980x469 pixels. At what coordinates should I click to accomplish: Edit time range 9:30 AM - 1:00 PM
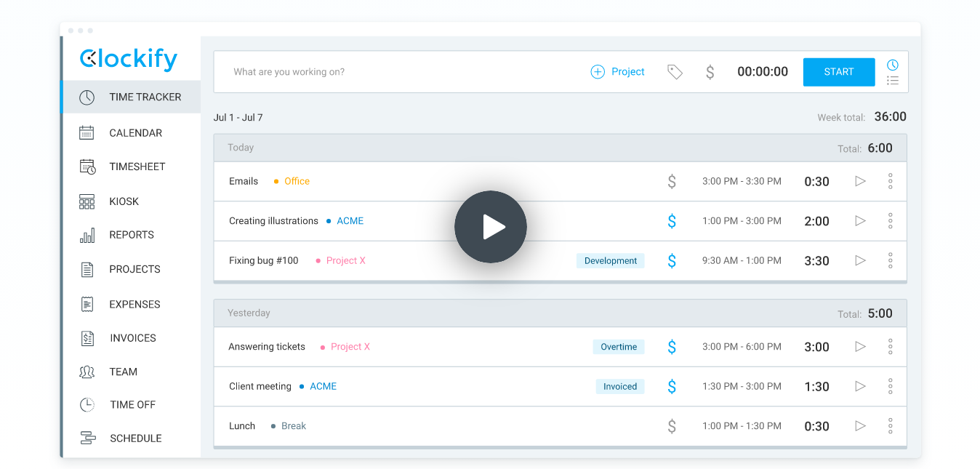[x=742, y=260]
